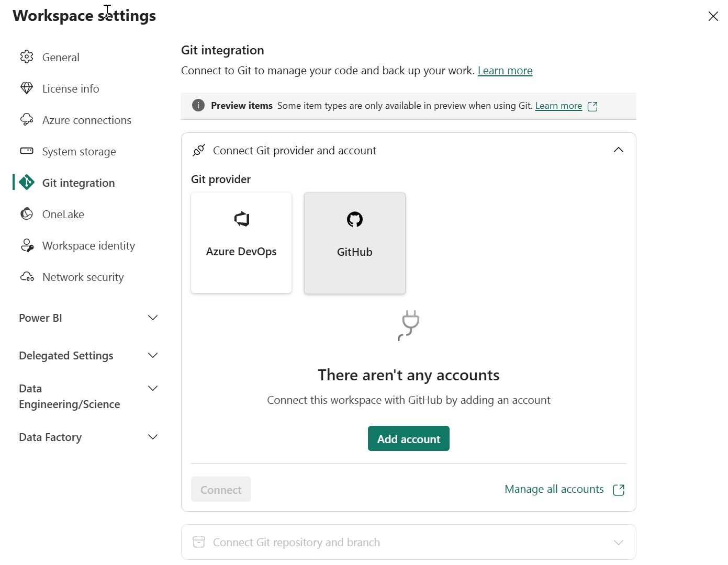Switch to Delegated Settings section
The width and height of the screenshot is (728, 565).
click(x=152, y=355)
